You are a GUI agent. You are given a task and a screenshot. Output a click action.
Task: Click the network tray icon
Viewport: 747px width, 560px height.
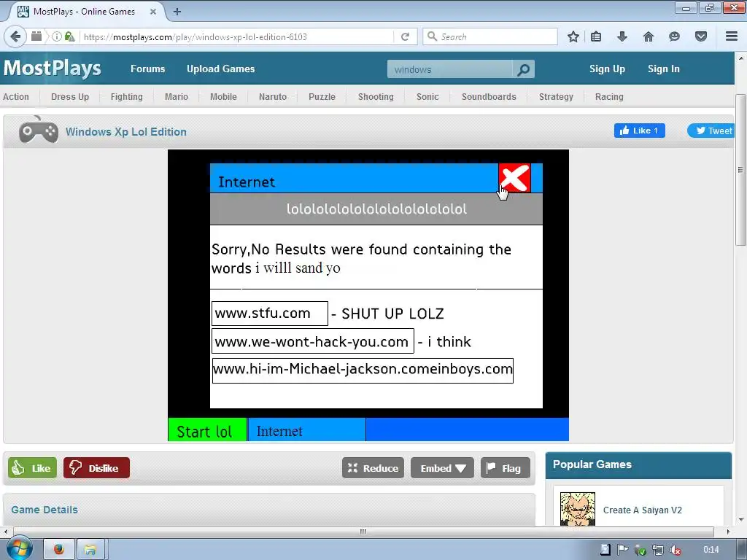658,550
